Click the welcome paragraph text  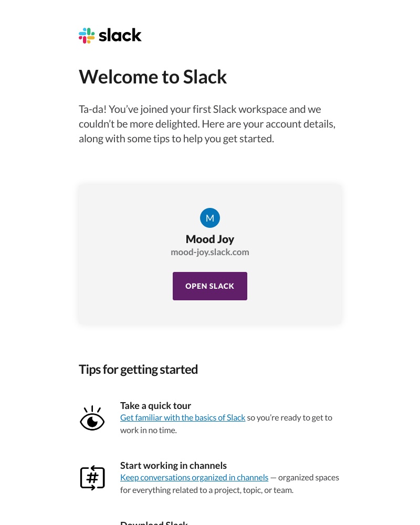point(207,123)
